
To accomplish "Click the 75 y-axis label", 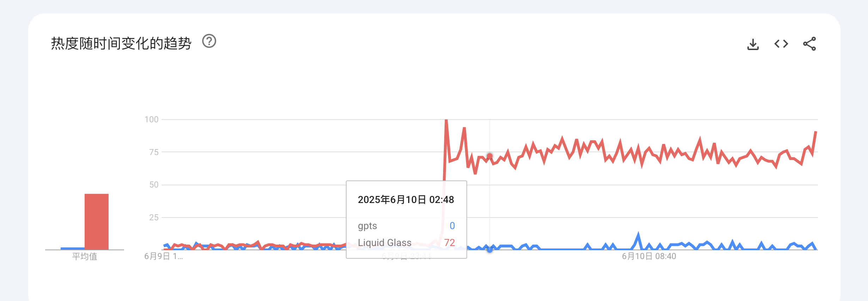I will [x=154, y=152].
